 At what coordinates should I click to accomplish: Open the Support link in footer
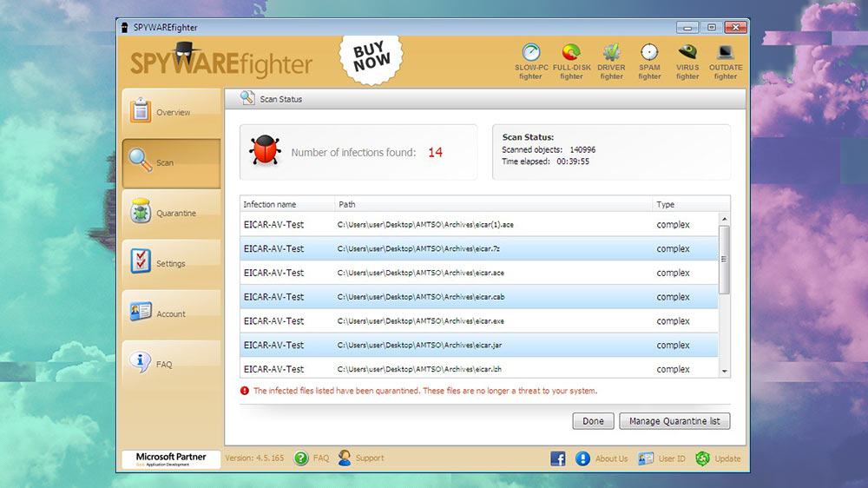click(x=361, y=458)
